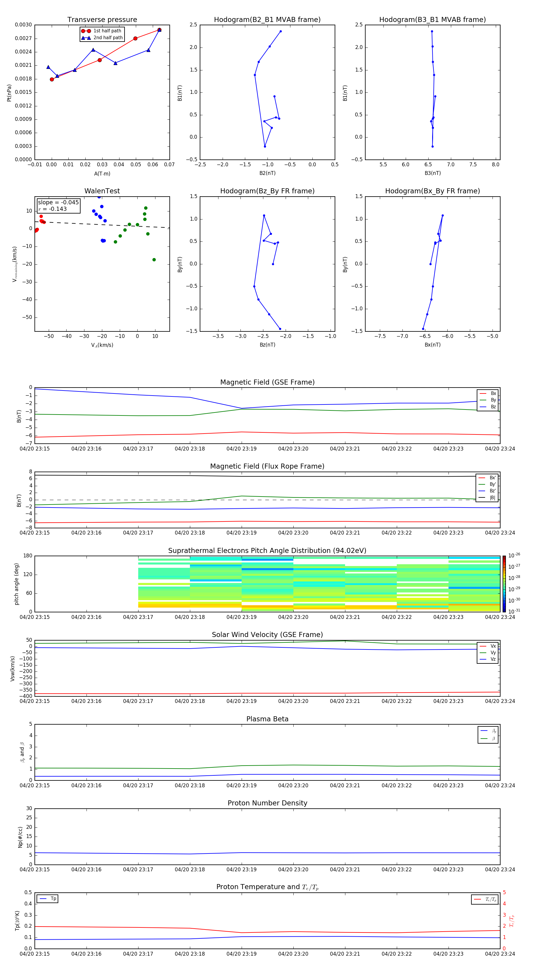Click the 'Hodogram(B3_B1 MVAB frame)' title
Screen dimensions: 535x980
tap(432, 20)
